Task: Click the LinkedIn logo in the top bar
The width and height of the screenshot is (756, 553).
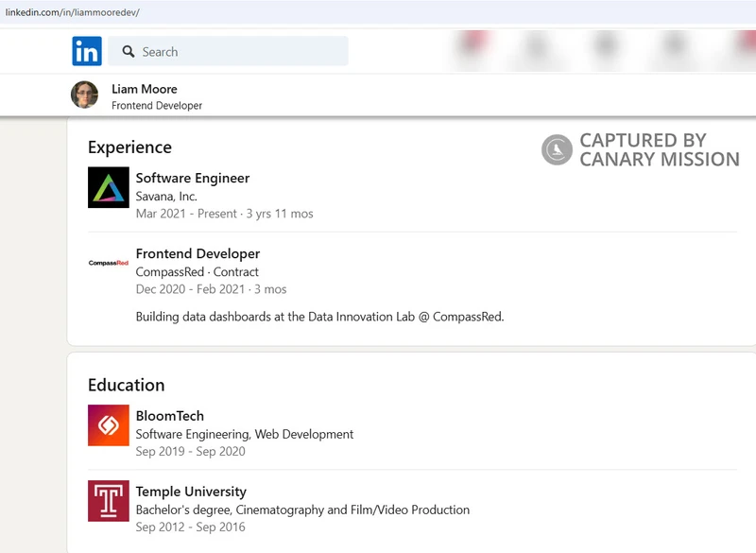Action: [x=86, y=51]
